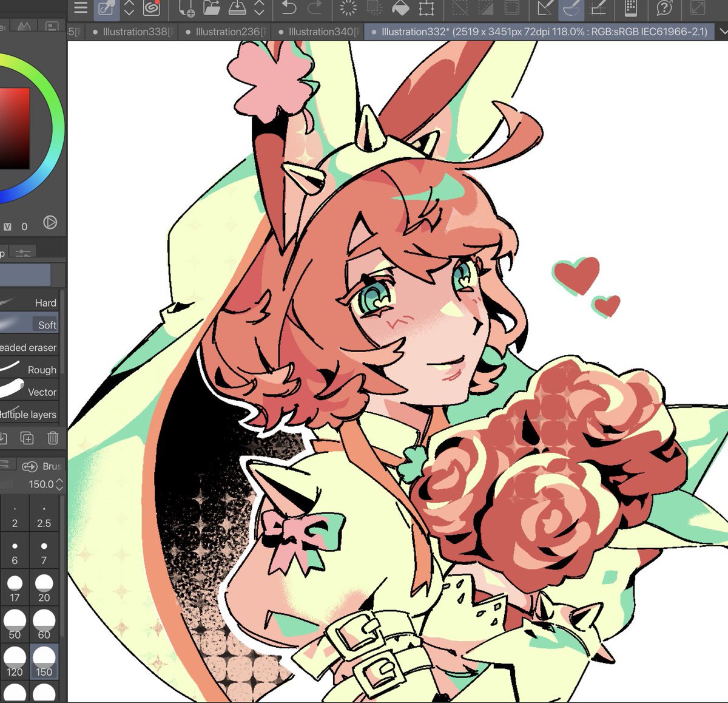Viewport: 728px width, 703px height.
Task: Click the circled play triangle icon
Action: (x=50, y=223)
